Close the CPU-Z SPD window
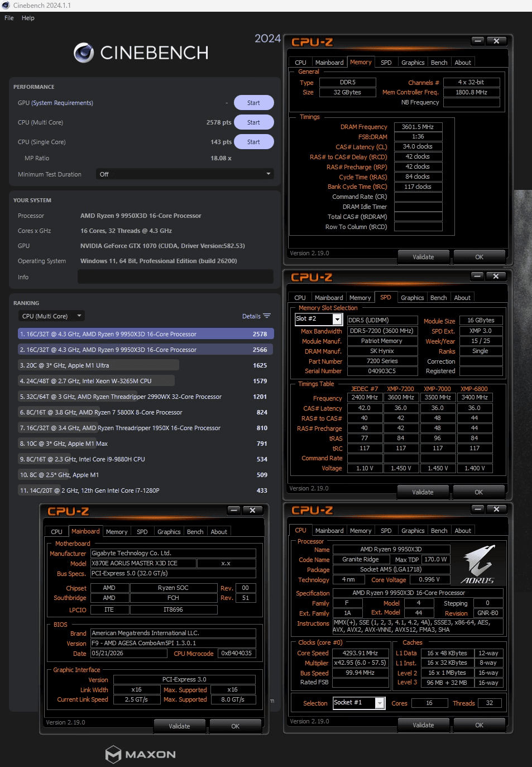This screenshot has height=767, width=532. coord(496,276)
